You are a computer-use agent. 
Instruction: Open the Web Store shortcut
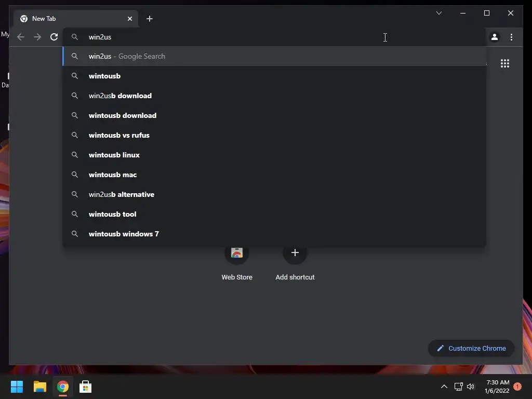tap(237, 263)
